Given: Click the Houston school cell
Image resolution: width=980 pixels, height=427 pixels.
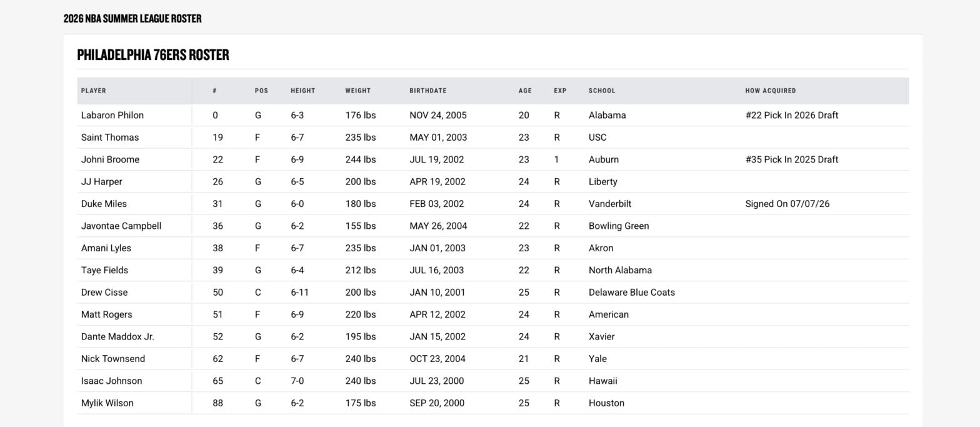Looking at the screenshot, I should [607, 403].
